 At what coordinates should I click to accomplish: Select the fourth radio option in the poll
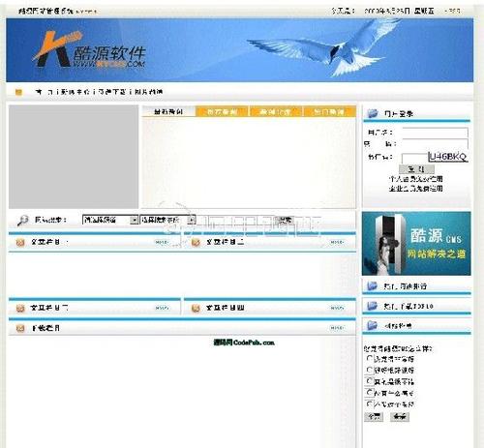tap(370, 392)
